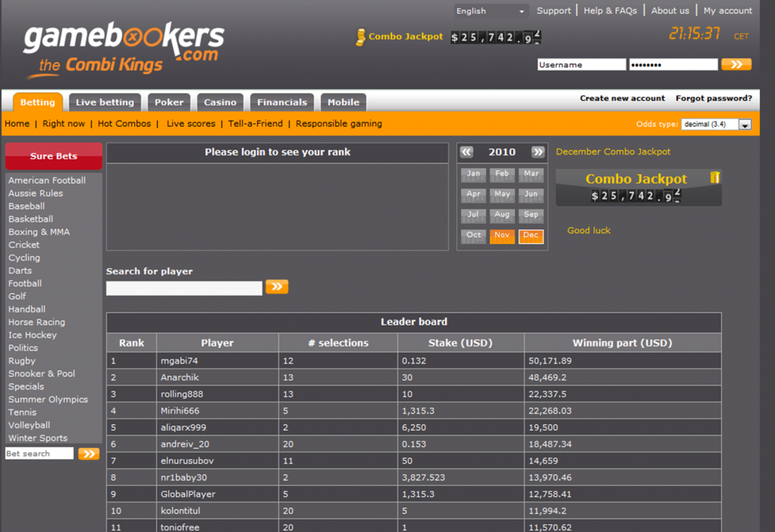Open the Mobile tab

(343, 102)
